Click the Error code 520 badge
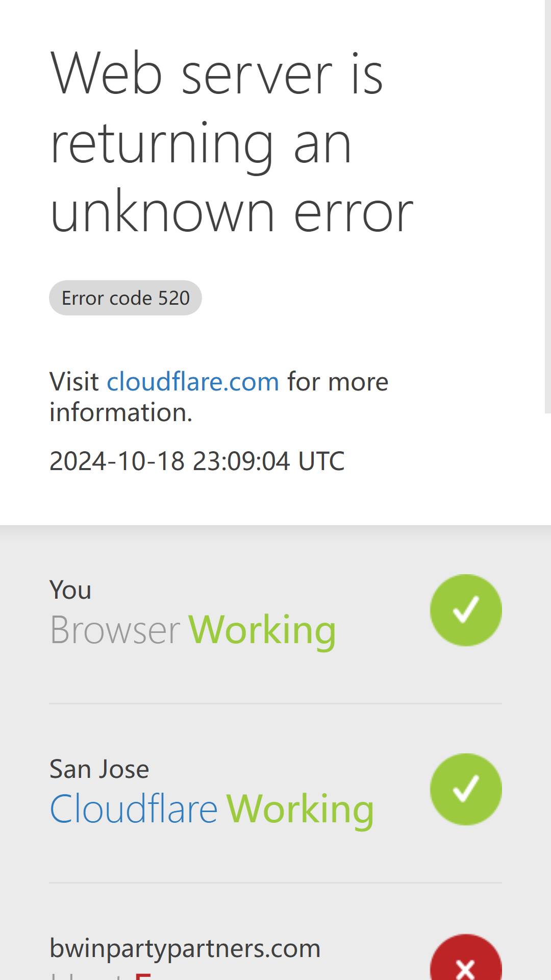The height and width of the screenshot is (980, 551). 126,298
